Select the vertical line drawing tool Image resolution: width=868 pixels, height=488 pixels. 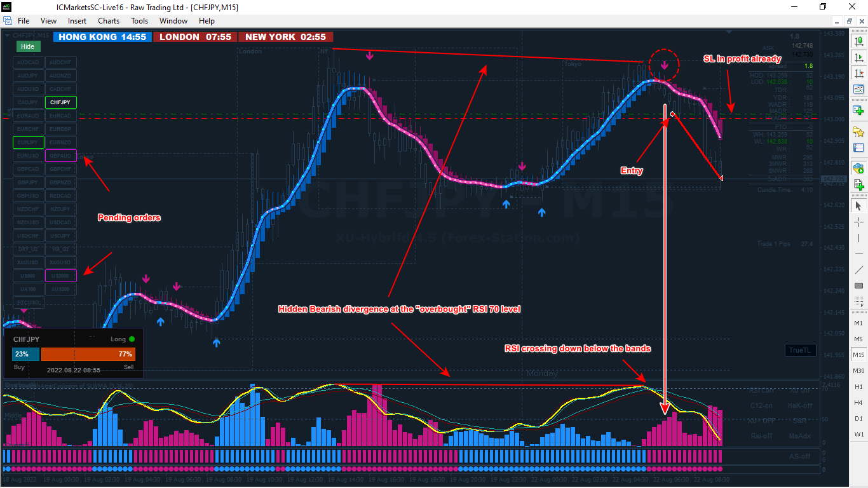[x=859, y=238]
